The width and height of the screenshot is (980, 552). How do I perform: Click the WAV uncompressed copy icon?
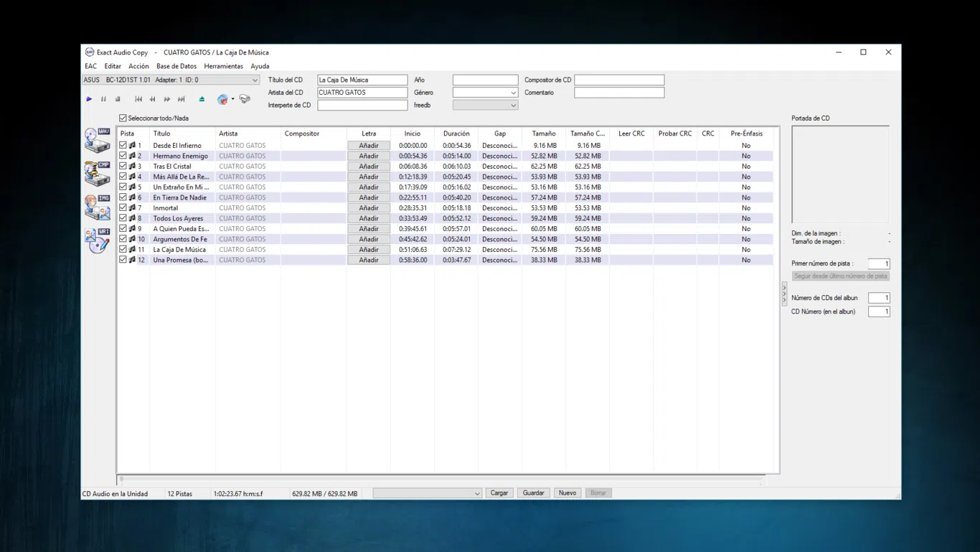[97, 141]
